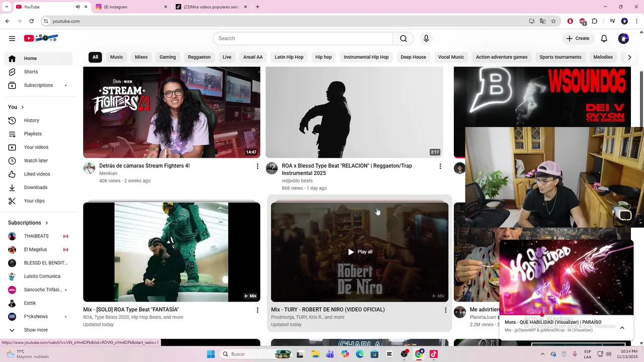Show more subscriptions
Image resolution: width=644 pixels, height=362 pixels.
38,330
